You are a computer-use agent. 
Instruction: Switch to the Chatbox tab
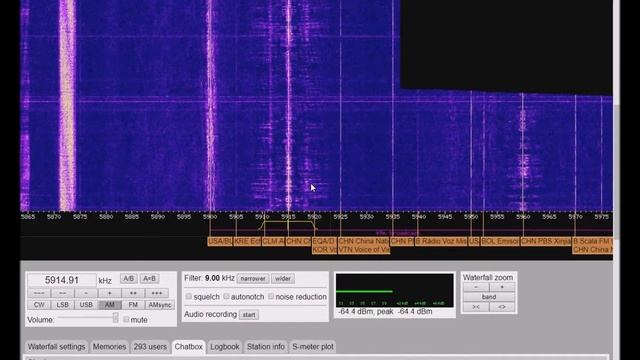point(189,347)
